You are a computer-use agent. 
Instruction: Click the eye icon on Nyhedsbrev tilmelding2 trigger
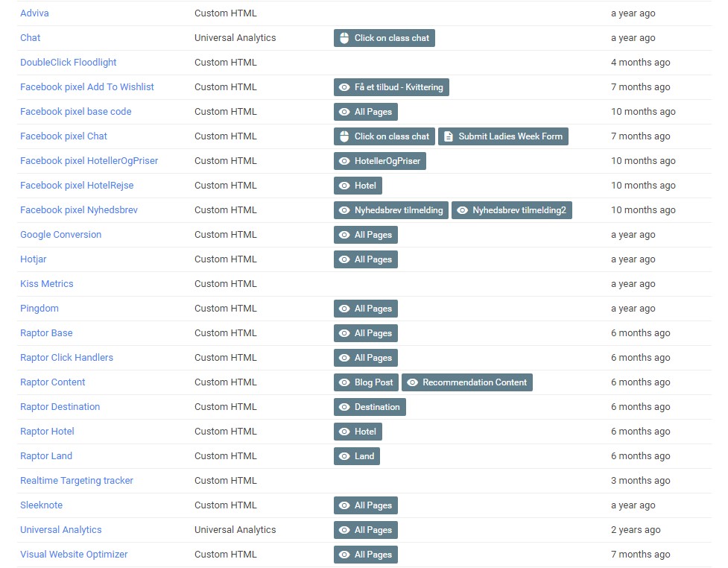tap(462, 210)
